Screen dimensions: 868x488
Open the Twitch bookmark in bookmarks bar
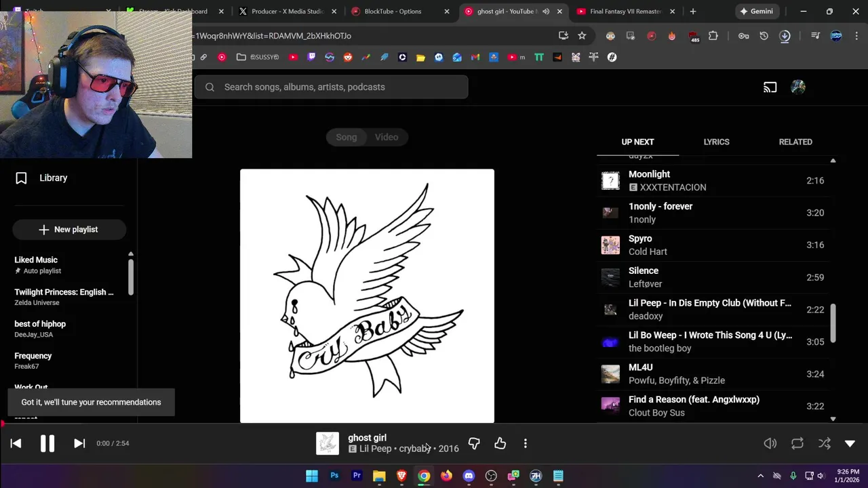tap(311, 58)
